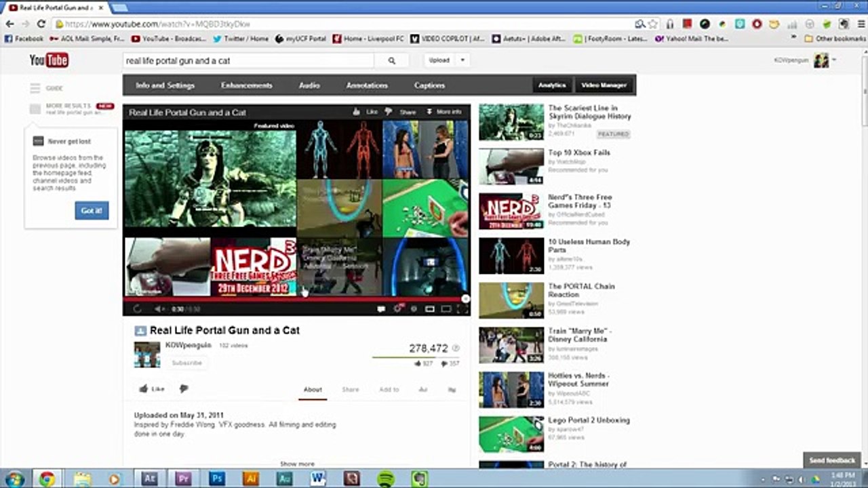Open the Facebook bookmark
The image size is (868, 488).
tap(24, 39)
